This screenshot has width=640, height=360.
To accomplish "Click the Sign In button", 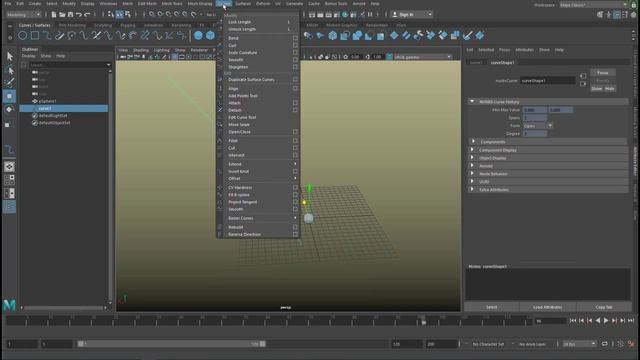I will [411, 15].
